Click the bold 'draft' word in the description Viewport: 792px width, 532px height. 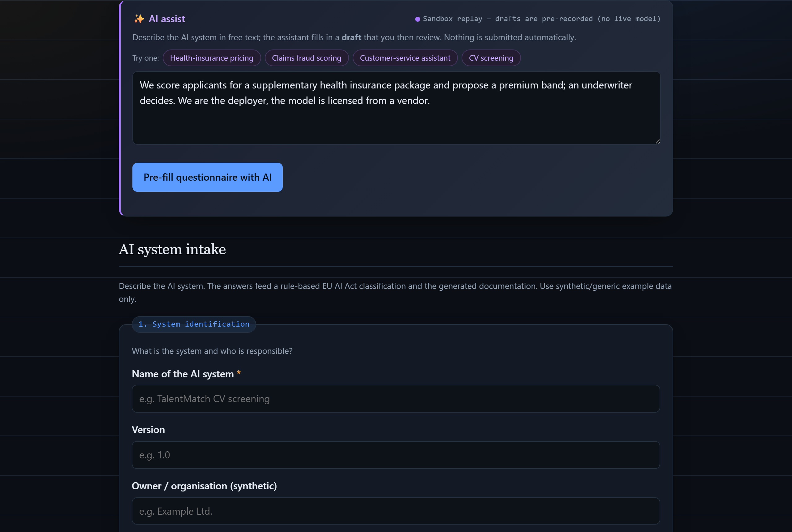pos(351,37)
